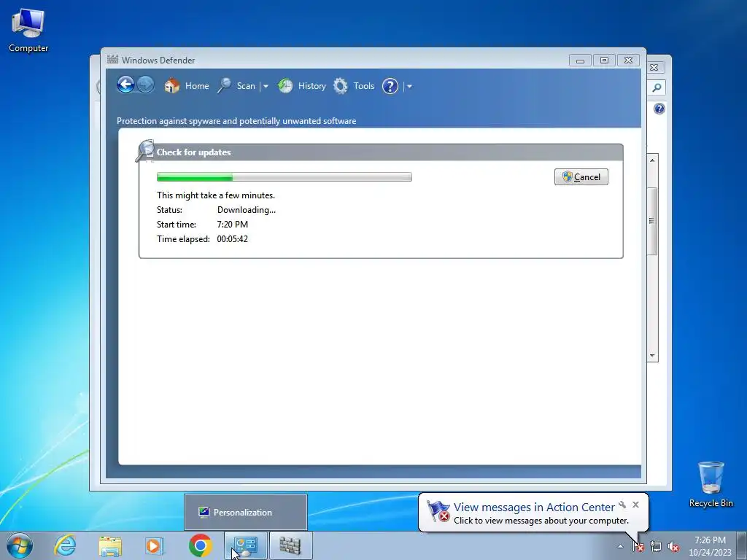Open the clock showing 7:26 PM
Screen dimensions: 747x560
coord(710,546)
